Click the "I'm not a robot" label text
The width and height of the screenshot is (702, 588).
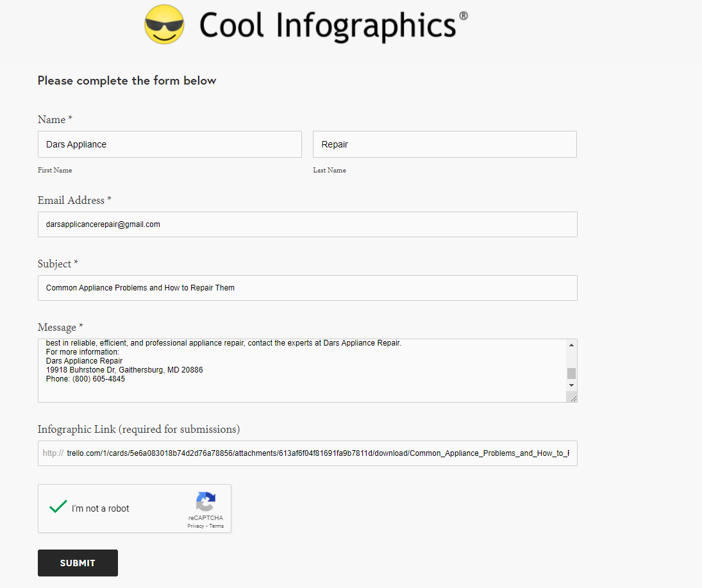tap(101, 508)
